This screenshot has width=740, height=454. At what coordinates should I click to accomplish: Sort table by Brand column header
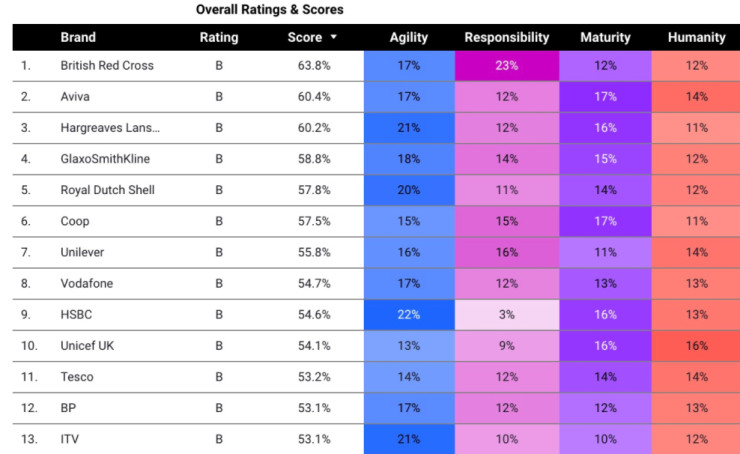point(78,38)
